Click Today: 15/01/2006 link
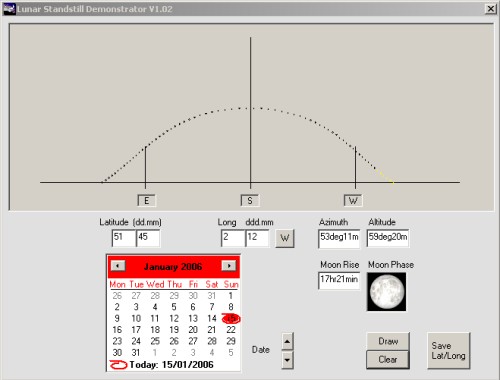This screenshot has width=500, height=380. pos(171,365)
